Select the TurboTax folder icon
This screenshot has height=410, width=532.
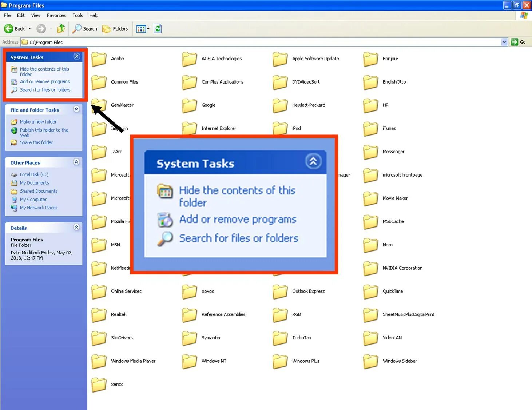280,338
